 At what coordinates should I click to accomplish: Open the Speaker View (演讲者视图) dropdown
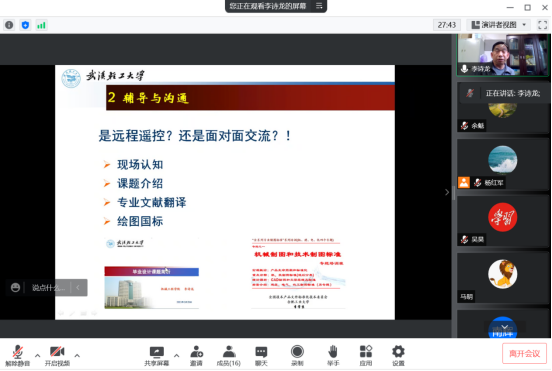[499, 25]
